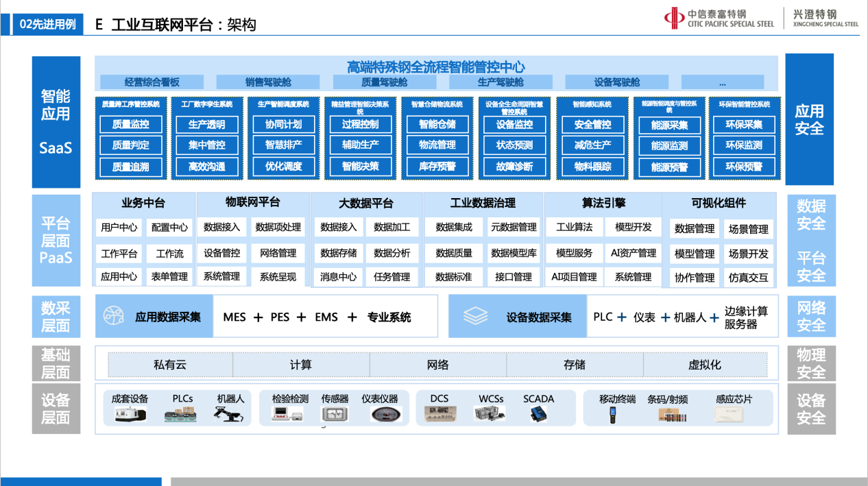The image size is (868, 486).
Task: Select the PLCs device image
Action: (181, 414)
